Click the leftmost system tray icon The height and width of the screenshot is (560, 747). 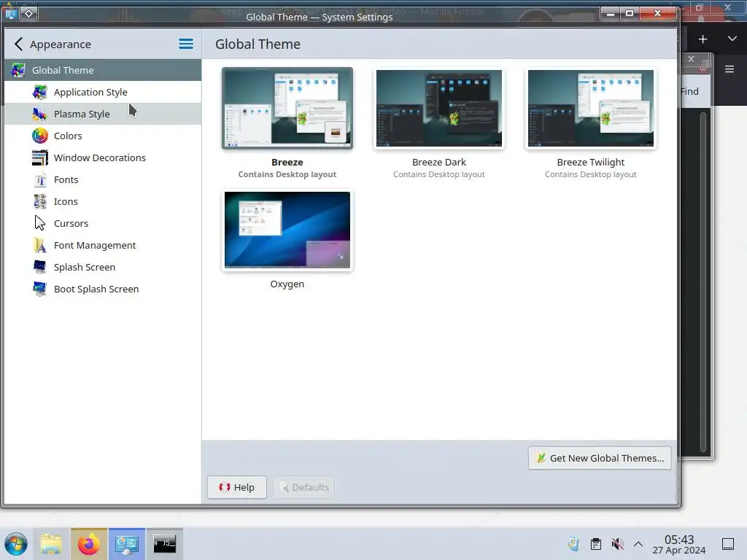point(573,544)
